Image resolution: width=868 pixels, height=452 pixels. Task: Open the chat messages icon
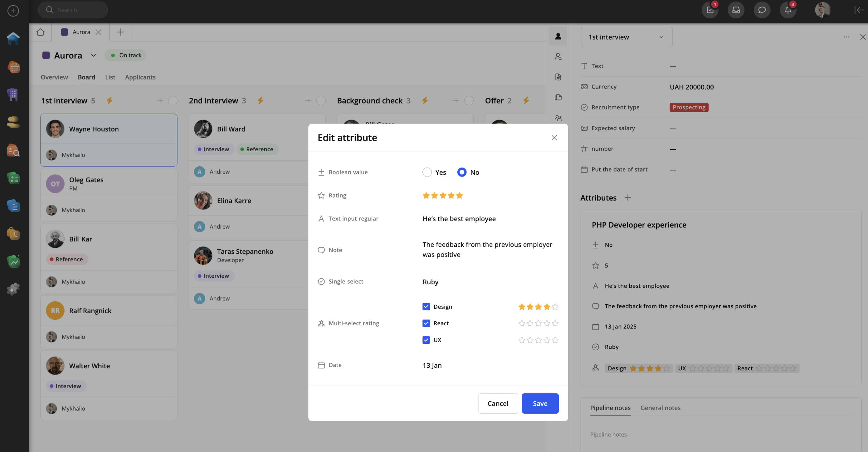[x=762, y=10]
